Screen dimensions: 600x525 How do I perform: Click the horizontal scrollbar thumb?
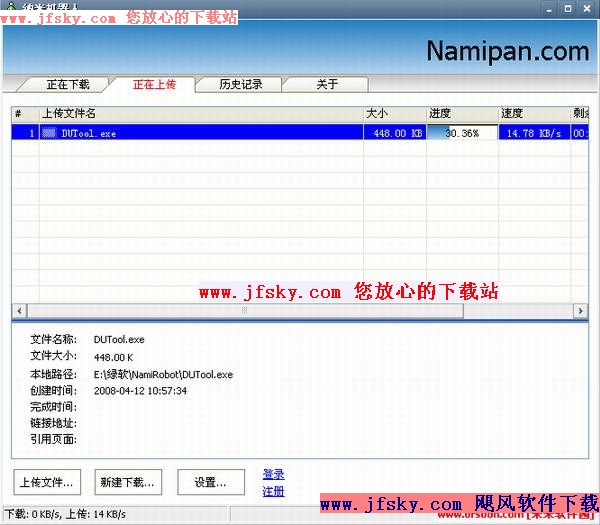[x=245, y=311]
